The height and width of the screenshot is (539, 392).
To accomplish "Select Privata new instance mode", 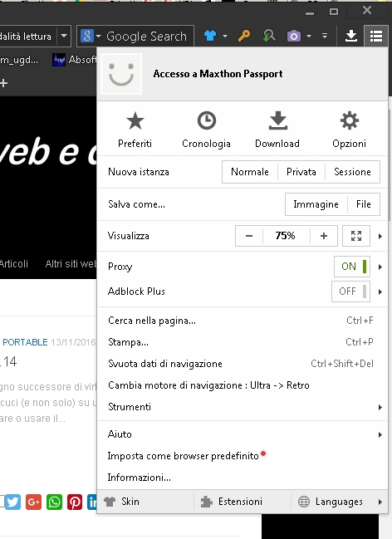I will coord(301,172).
